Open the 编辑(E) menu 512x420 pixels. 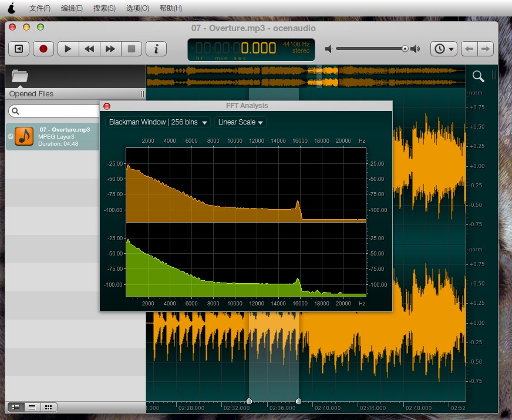click(72, 8)
